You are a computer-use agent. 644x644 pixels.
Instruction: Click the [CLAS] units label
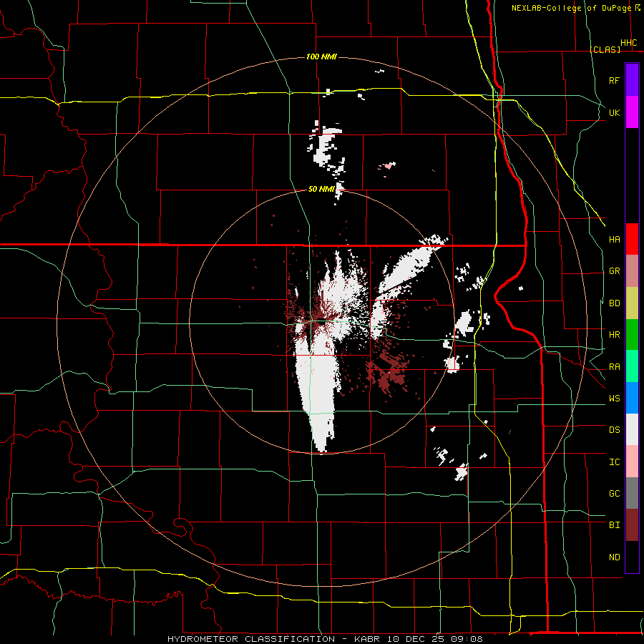pyautogui.click(x=605, y=49)
